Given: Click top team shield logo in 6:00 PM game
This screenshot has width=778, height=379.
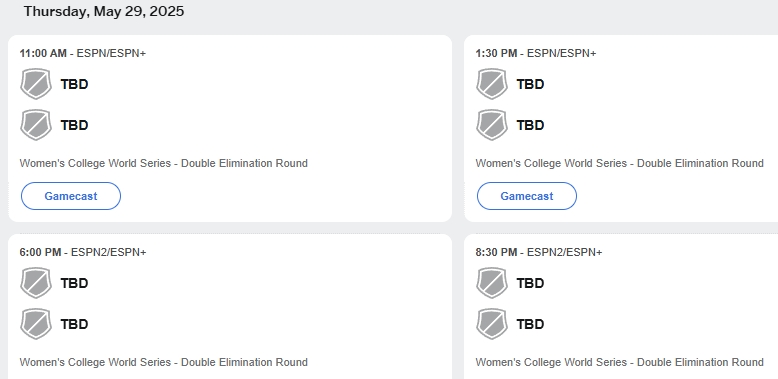Looking at the screenshot, I should click(36, 283).
